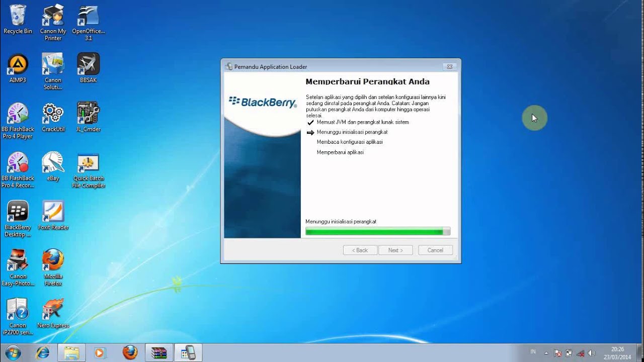Select BB FlashBack Pro 4 Recorder icon
Viewport: 644px width, 362px height.
pyautogui.click(x=18, y=170)
